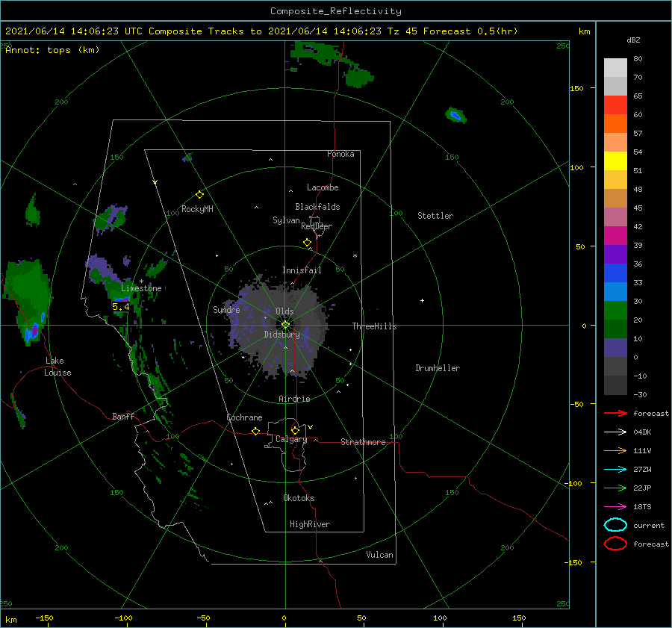Screen dimensions: 672x628
Task: Click the Airdrie city label
Action: point(294,399)
